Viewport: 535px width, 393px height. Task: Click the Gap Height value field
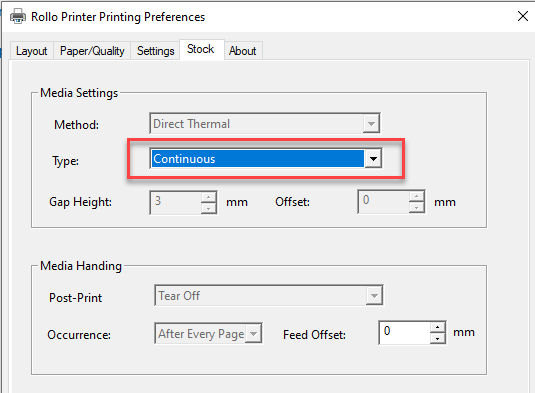point(176,202)
